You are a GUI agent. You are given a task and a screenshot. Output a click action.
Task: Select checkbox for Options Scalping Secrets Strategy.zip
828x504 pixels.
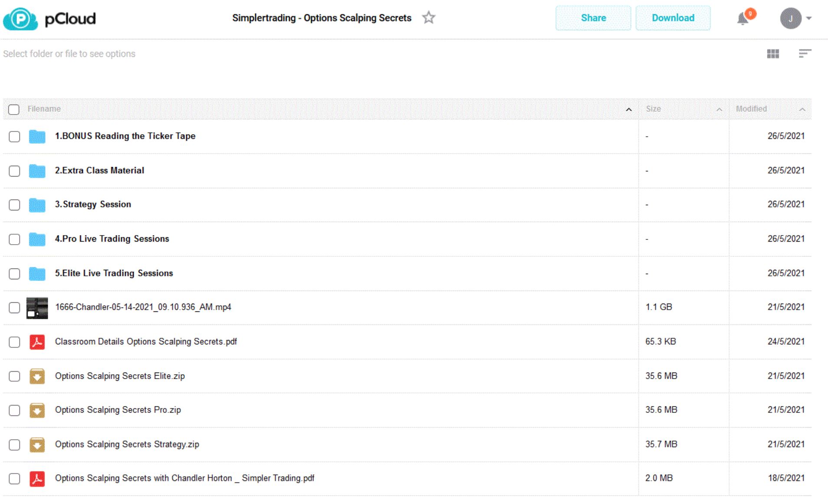click(14, 445)
